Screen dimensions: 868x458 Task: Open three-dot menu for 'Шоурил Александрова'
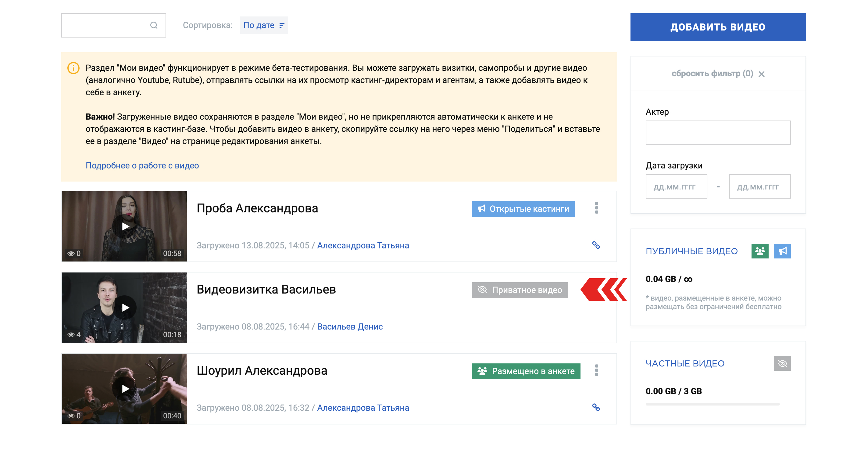(x=596, y=370)
